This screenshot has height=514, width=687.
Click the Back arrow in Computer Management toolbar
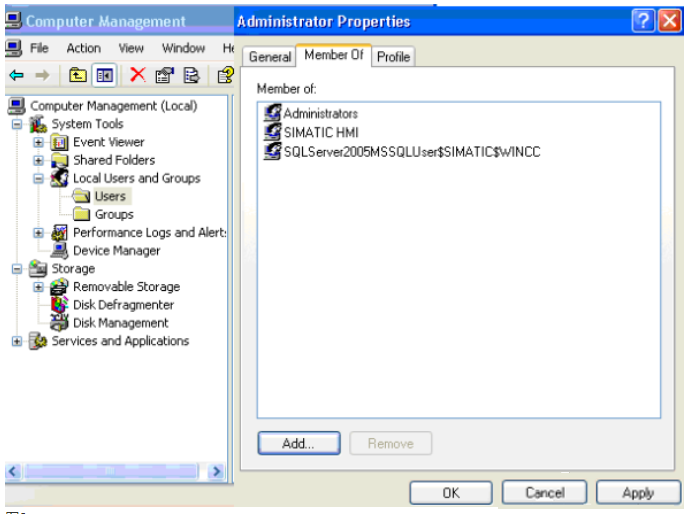pyautogui.click(x=17, y=75)
